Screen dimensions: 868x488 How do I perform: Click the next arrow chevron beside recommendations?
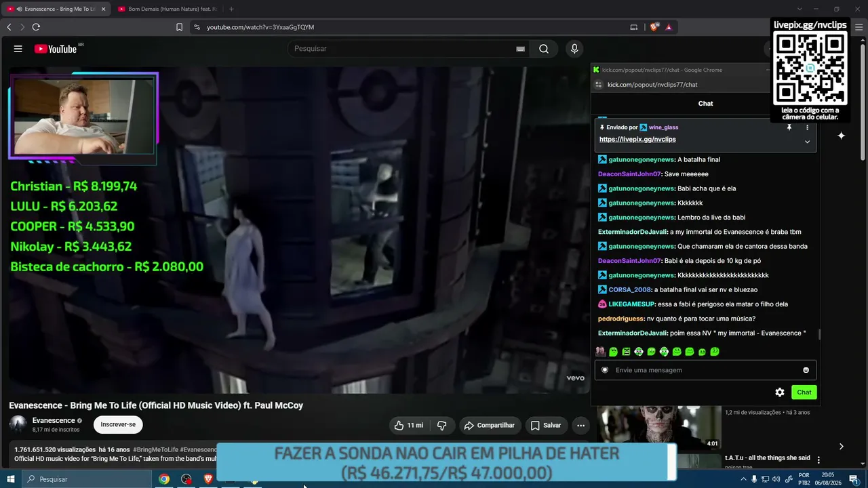pyautogui.click(x=841, y=447)
